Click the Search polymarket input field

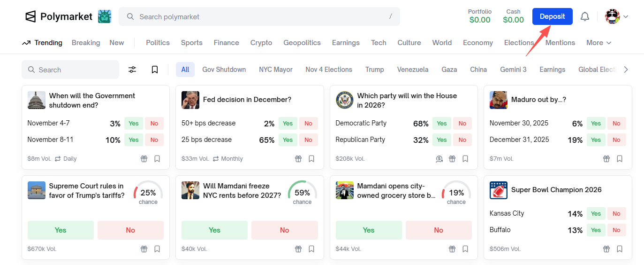(259, 16)
